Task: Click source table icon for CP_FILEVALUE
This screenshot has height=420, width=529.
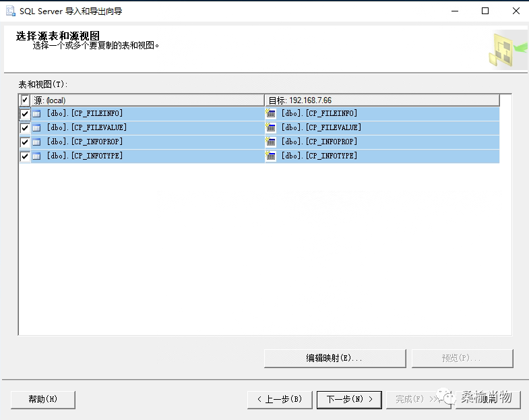Action: 36,128
